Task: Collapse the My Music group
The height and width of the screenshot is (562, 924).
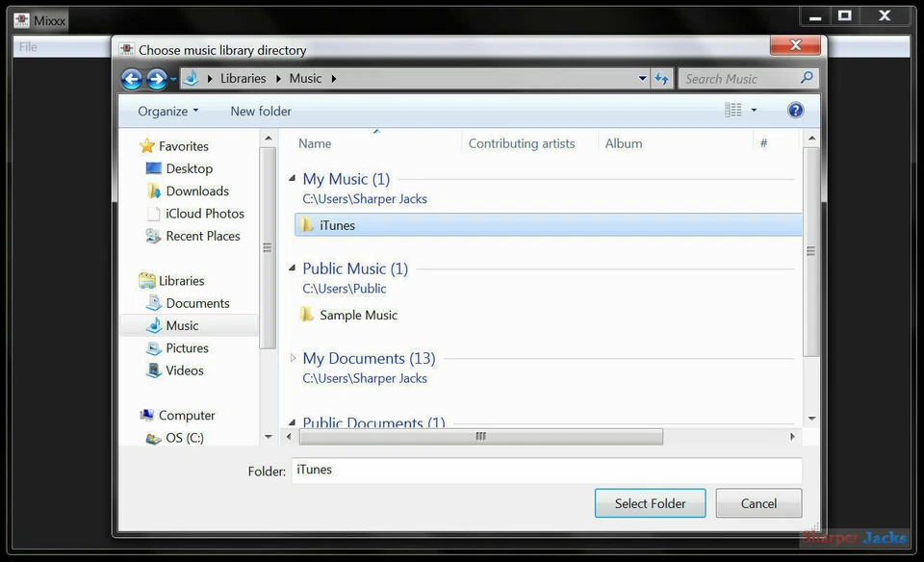Action: pyautogui.click(x=292, y=178)
